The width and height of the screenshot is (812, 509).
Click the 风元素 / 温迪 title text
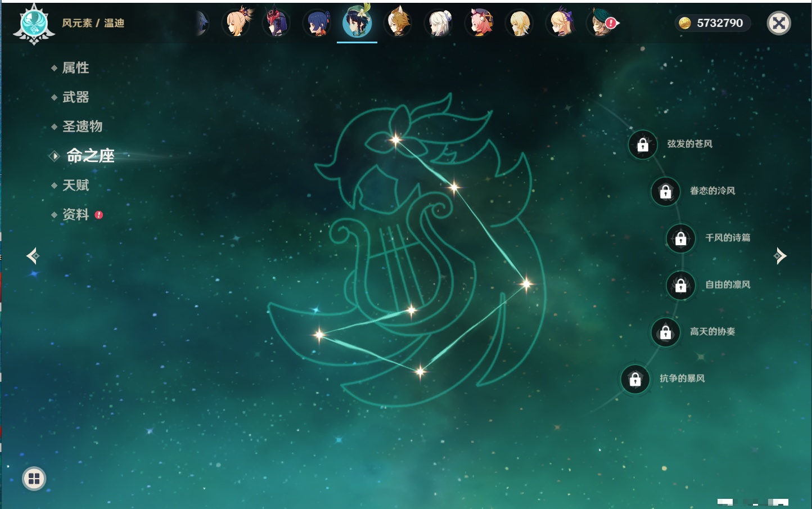(93, 23)
